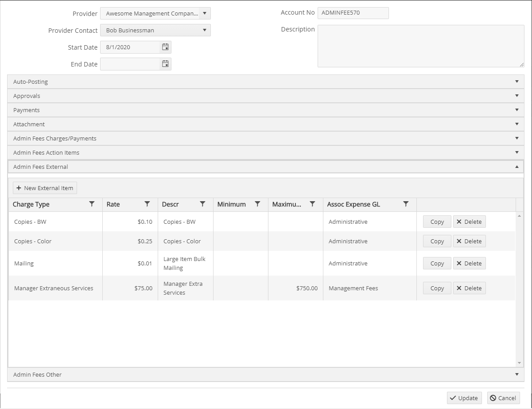
Task: Sort by the Descr column header
Action: pos(170,204)
